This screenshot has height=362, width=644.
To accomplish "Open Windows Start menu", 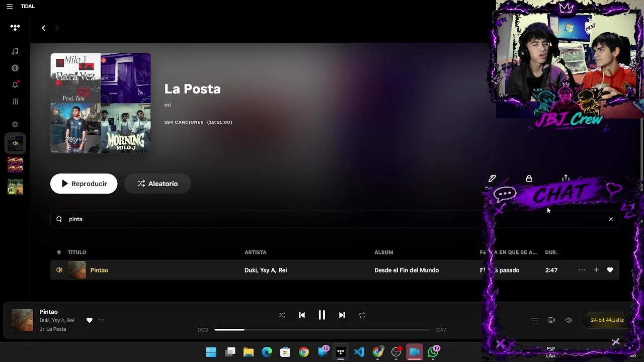I will 211,352.
